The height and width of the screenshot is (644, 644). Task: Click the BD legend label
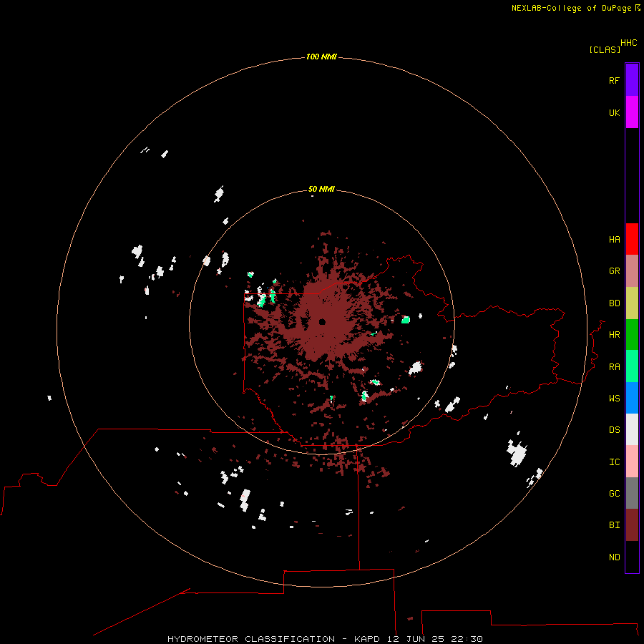pos(614,303)
